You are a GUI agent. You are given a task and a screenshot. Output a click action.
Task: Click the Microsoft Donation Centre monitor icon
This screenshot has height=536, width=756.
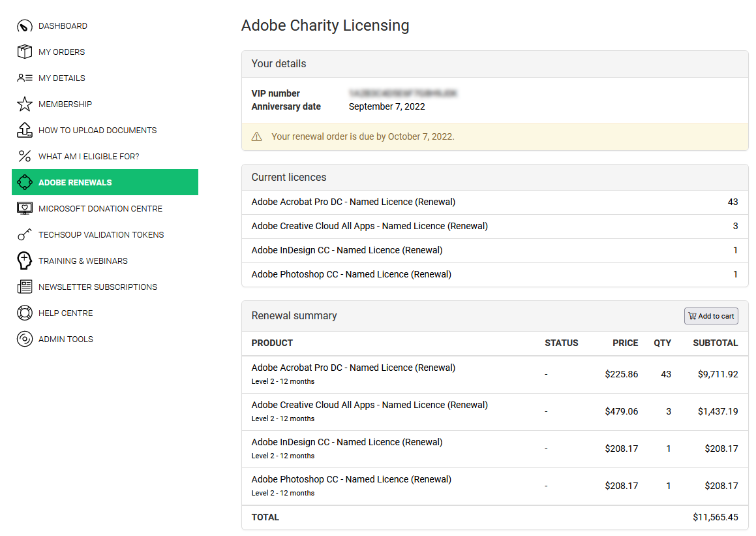[25, 208]
